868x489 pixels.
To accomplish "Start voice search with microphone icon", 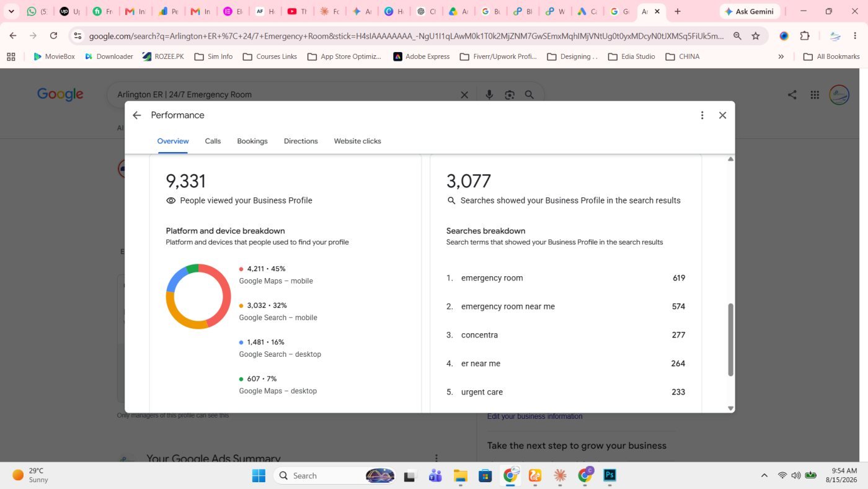I will (489, 95).
